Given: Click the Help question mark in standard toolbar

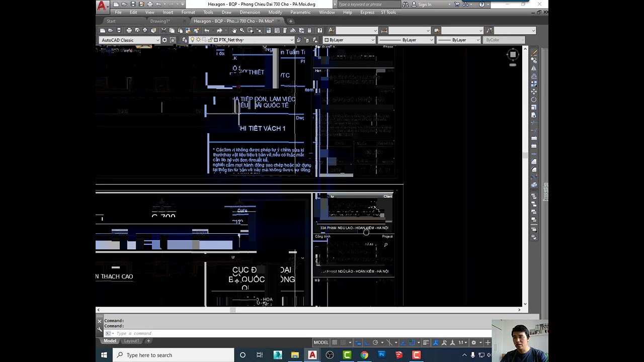Looking at the screenshot, I should (x=319, y=30).
